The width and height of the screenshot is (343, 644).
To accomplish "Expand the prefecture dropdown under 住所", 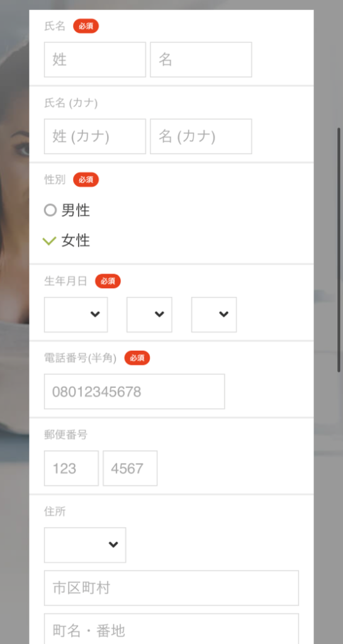I will tap(85, 545).
